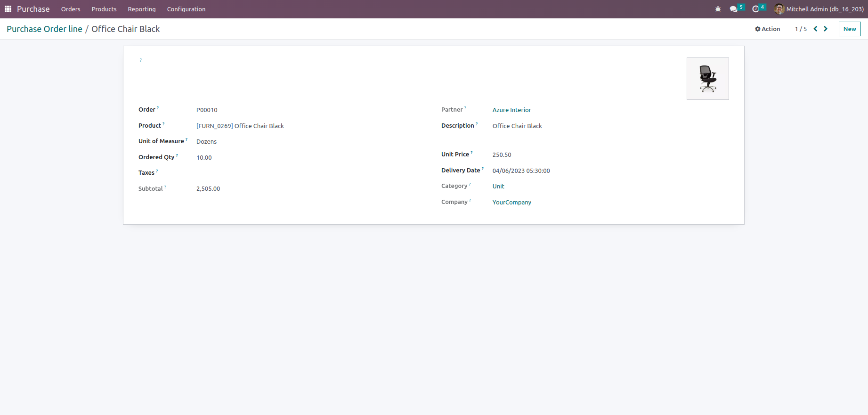This screenshot has width=868, height=415.
Task: Click the Office Chair Black breadcrumb title
Action: coord(126,29)
